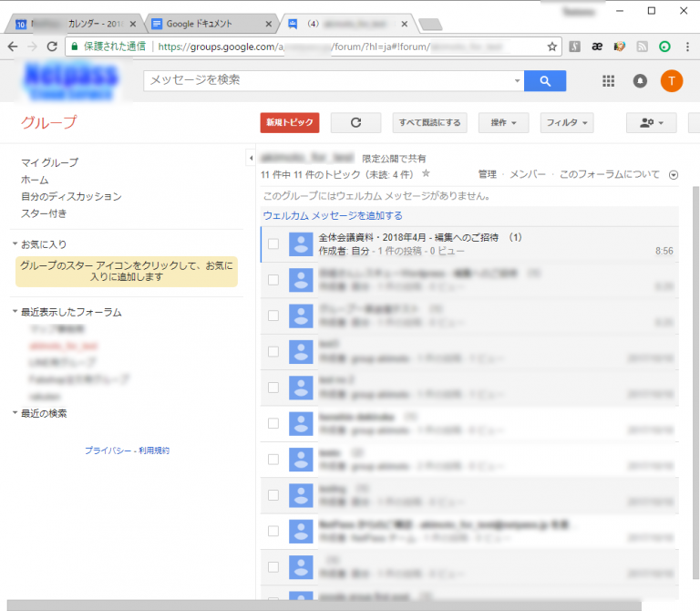This screenshot has height=611, width=700.
Task: Open the 操作 dropdown menu
Action: (x=503, y=122)
